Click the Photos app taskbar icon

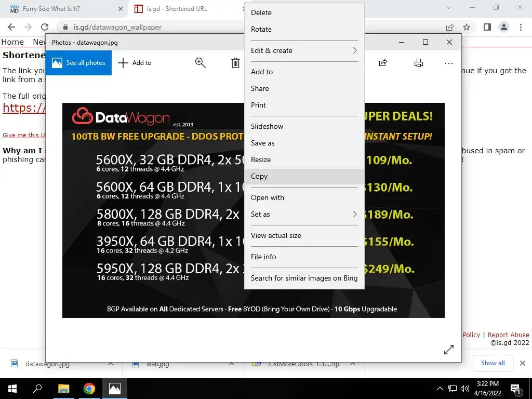click(115, 389)
